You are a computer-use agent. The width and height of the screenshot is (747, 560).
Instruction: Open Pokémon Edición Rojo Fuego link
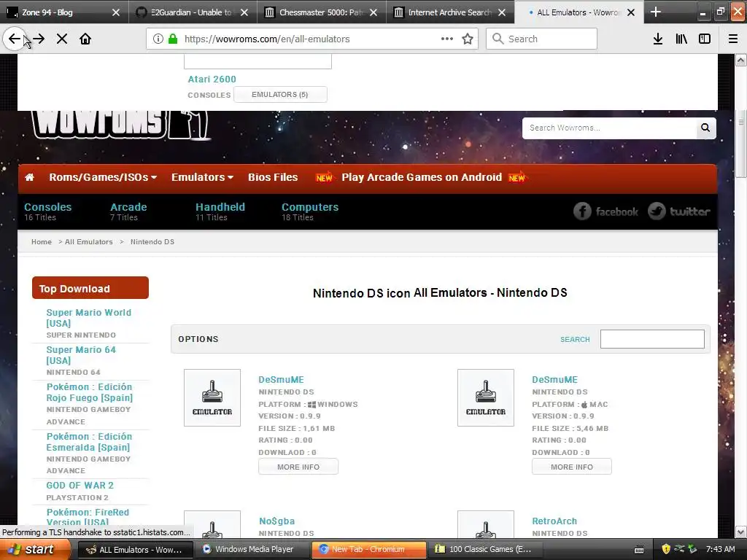tap(90, 392)
